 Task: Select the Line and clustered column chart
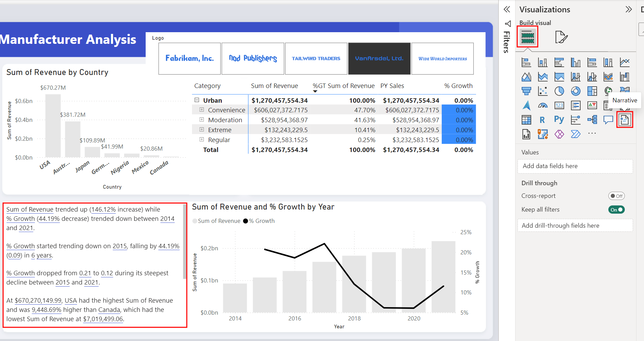tap(592, 77)
